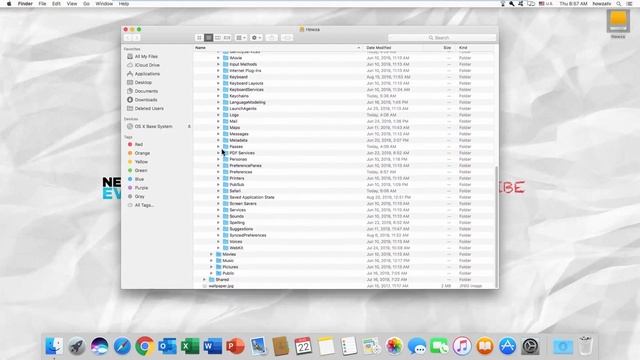Open the Edit menu
Viewport: 640px width, 360px height.
tap(56, 4)
